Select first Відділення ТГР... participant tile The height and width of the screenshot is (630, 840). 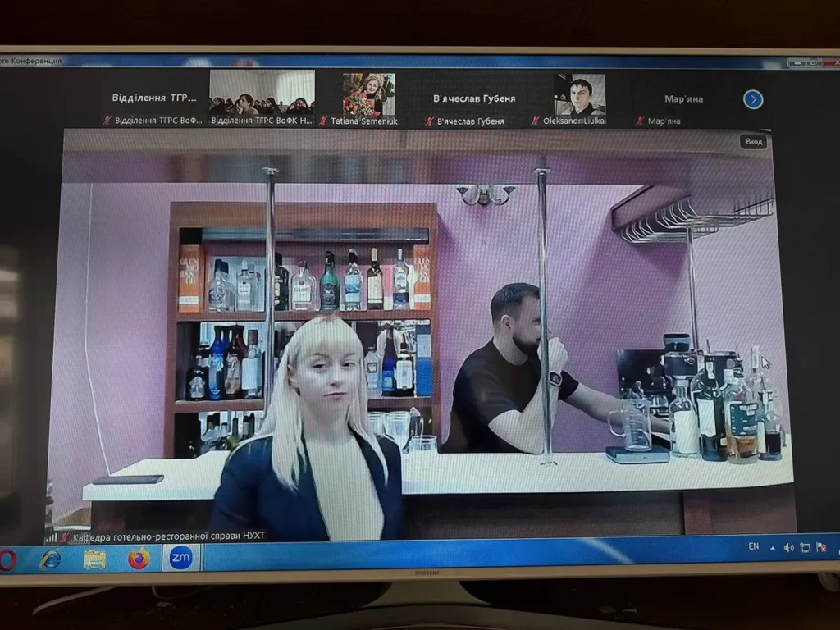(154, 98)
